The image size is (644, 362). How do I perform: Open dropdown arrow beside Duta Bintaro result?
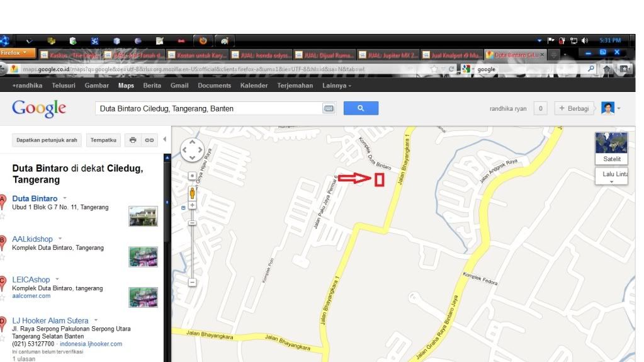65,198
